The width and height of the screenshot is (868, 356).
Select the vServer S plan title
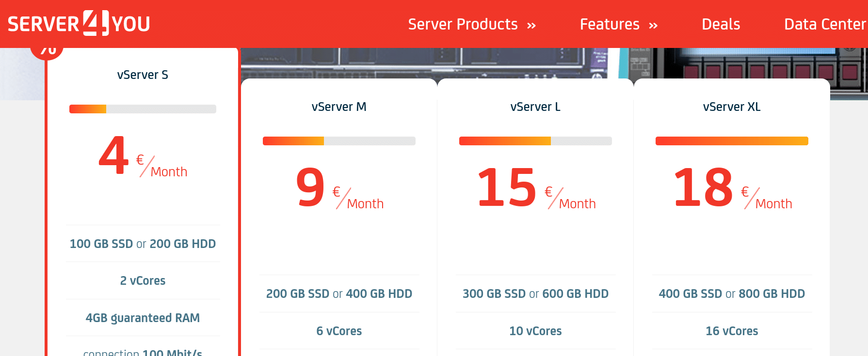click(x=143, y=75)
